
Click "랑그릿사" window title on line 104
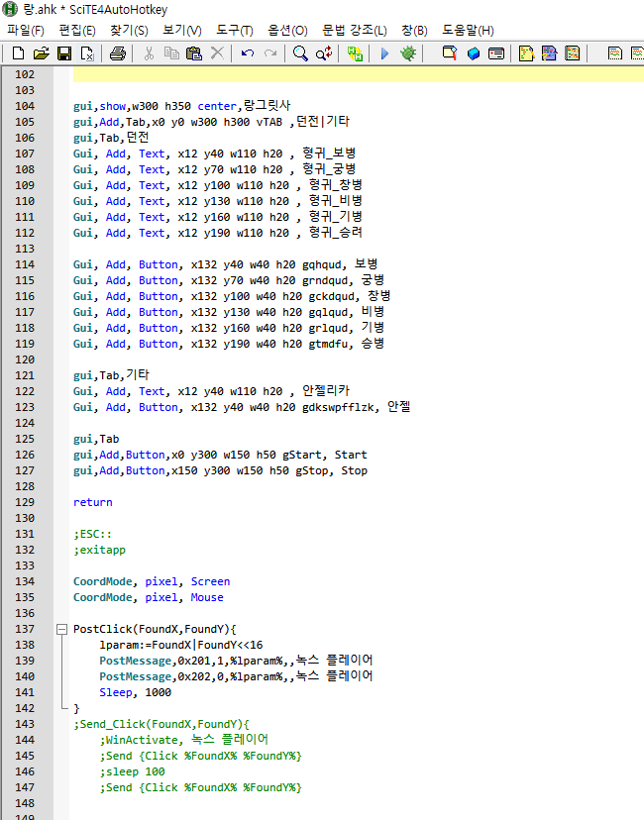pos(267,106)
